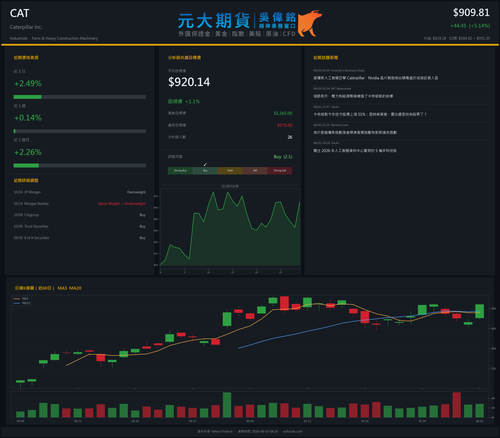Click the current price $909.81
The image size is (500, 438).
pyautogui.click(x=471, y=13)
